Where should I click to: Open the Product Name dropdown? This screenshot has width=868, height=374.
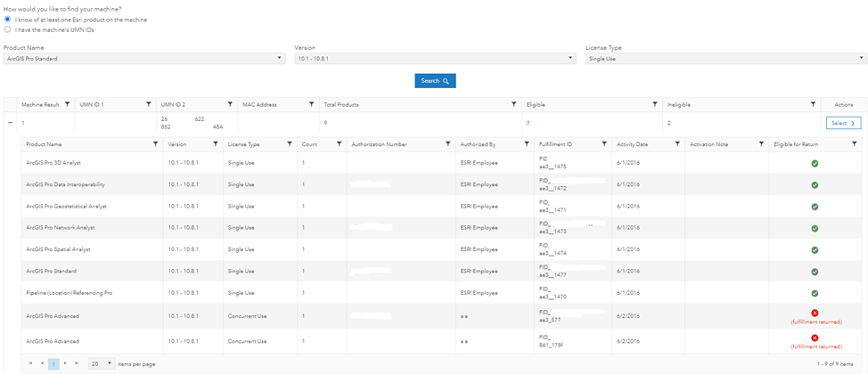pyautogui.click(x=144, y=59)
